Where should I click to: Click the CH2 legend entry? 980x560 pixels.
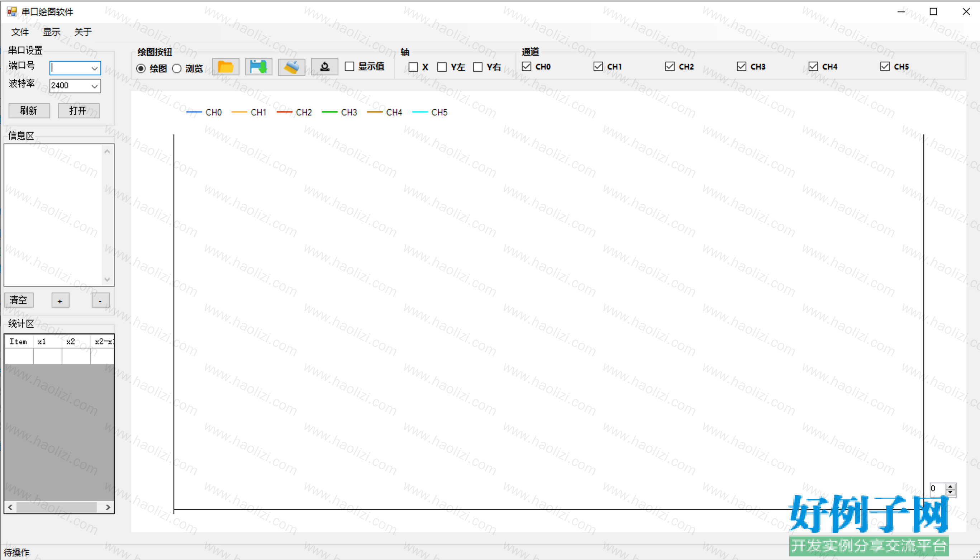coord(294,112)
